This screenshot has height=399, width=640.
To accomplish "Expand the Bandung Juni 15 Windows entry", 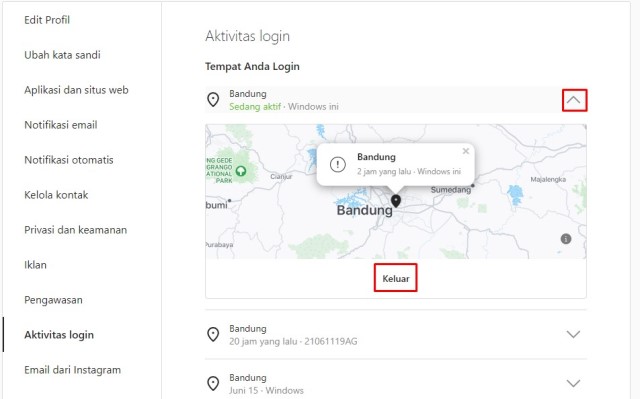I will click(573, 383).
